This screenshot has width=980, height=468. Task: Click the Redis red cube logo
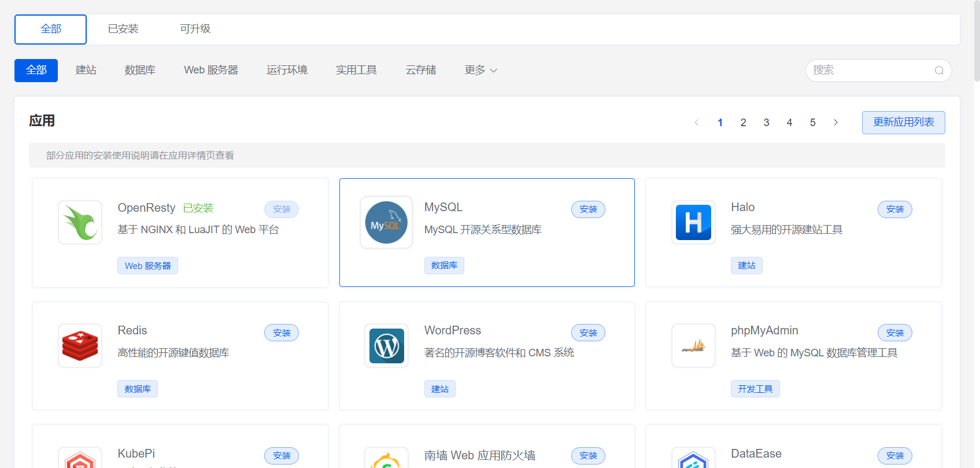[x=80, y=346]
